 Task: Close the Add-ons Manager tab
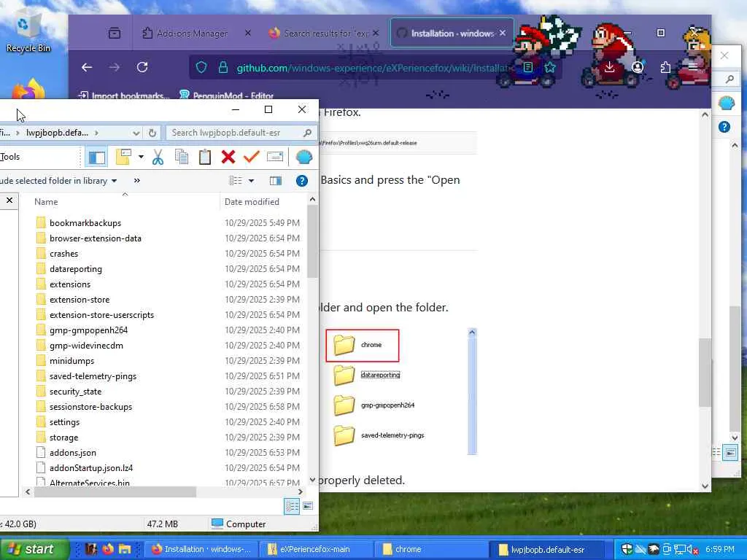248,34
